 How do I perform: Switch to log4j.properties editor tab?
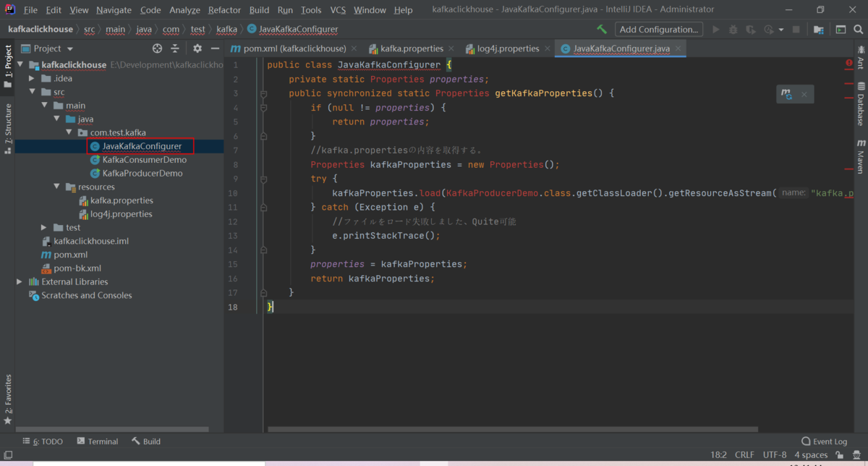point(508,48)
